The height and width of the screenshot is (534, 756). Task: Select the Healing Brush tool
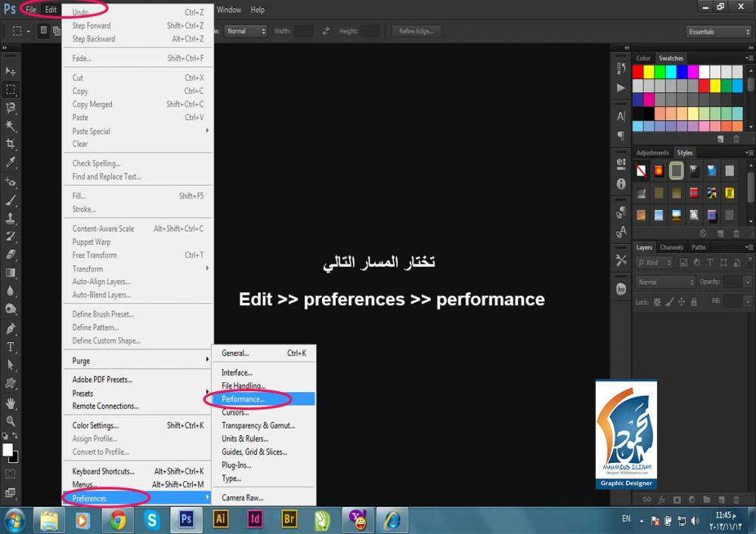10,181
